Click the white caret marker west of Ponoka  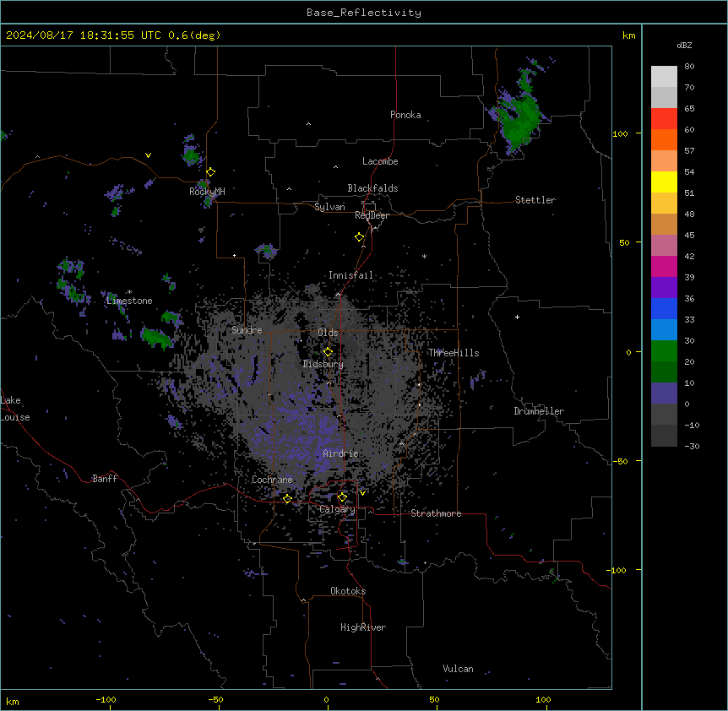click(x=308, y=124)
